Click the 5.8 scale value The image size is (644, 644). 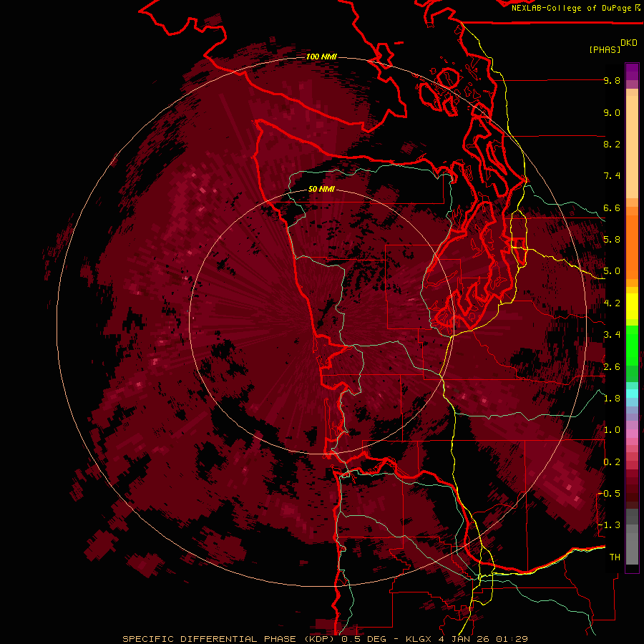tap(612, 240)
